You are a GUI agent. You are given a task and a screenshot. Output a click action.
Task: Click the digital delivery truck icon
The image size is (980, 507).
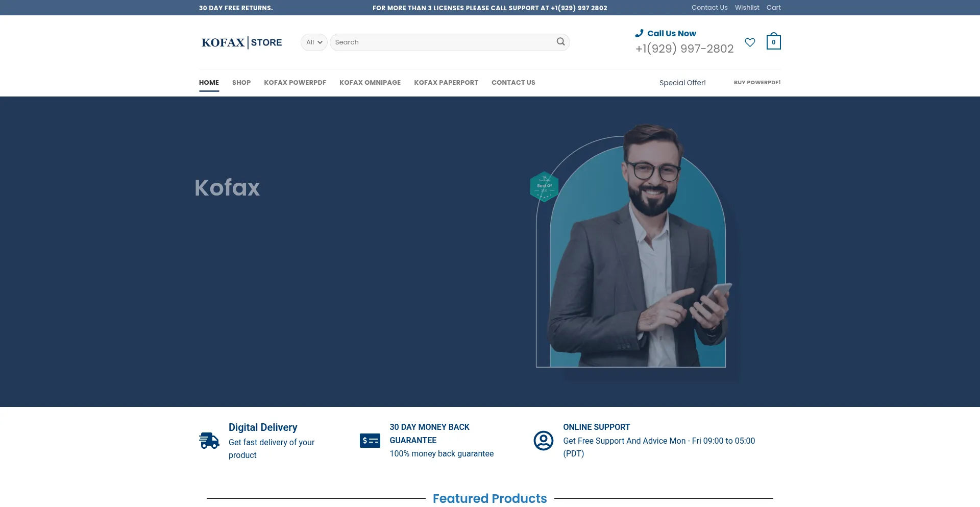tap(209, 440)
